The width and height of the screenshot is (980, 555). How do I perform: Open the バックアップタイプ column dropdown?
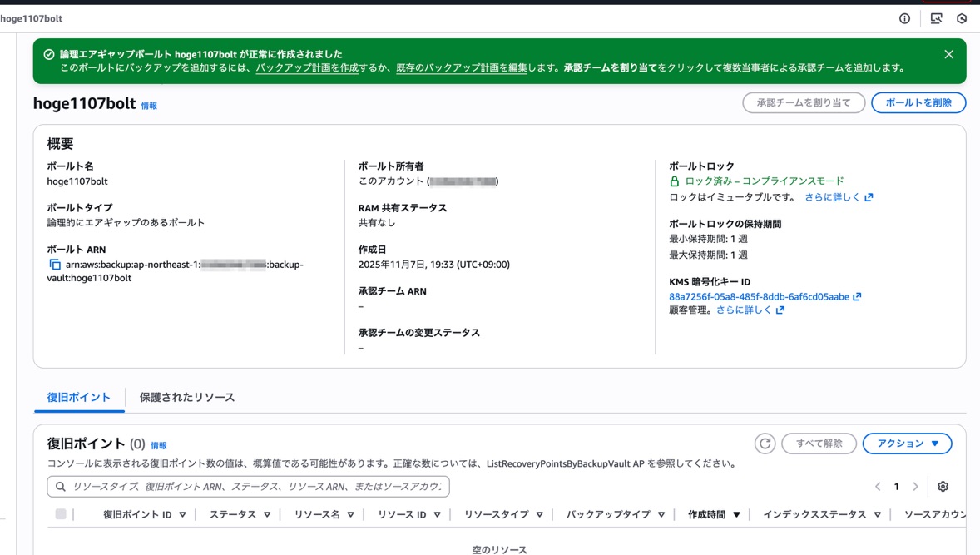click(x=662, y=513)
